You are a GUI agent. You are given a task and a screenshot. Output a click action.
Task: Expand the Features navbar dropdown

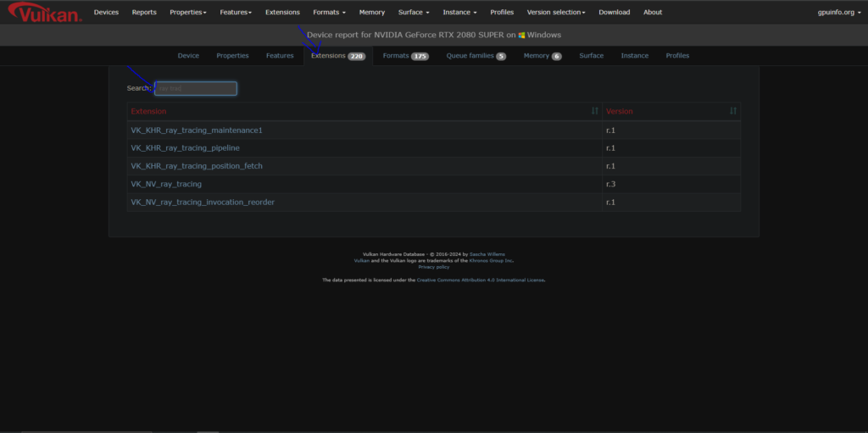236,12
